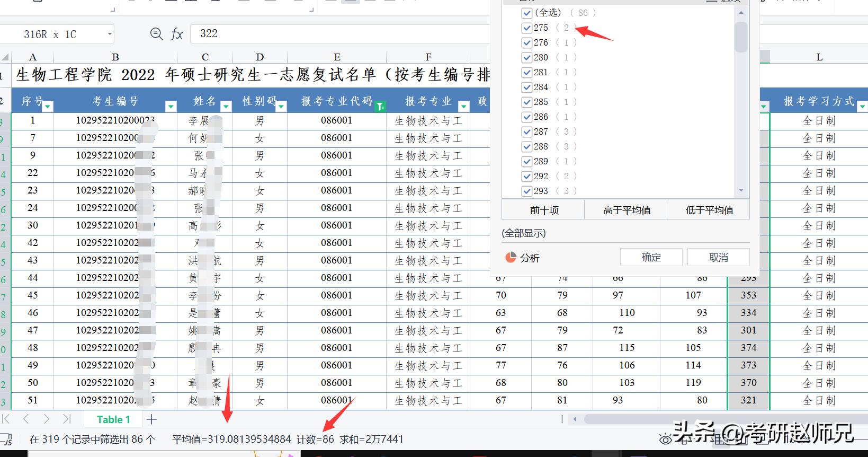Add a new sheet with plus icon
Image resolution: width=868 pixels, height=457 pixels.
pos(151,419)
